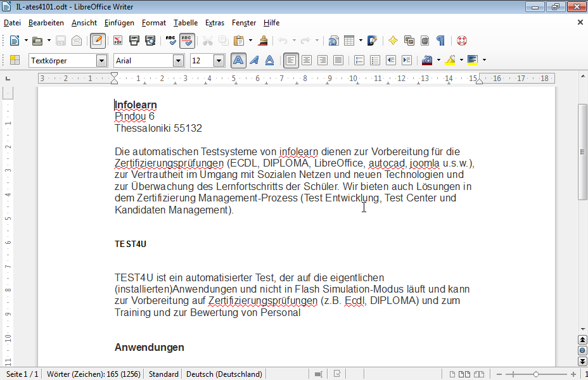Toggle Italic formatting
Screen dimensions: 588x380
click(x=254, y=60)
